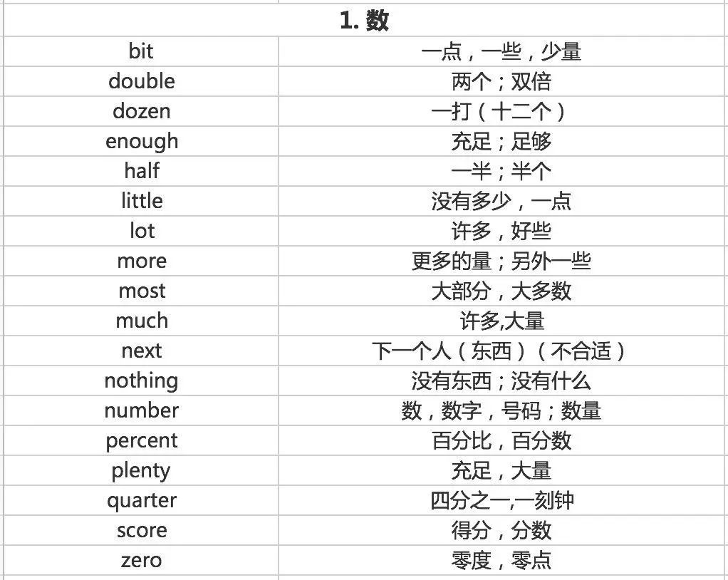Click the translation cell "充足，大量"

point(501,470)
